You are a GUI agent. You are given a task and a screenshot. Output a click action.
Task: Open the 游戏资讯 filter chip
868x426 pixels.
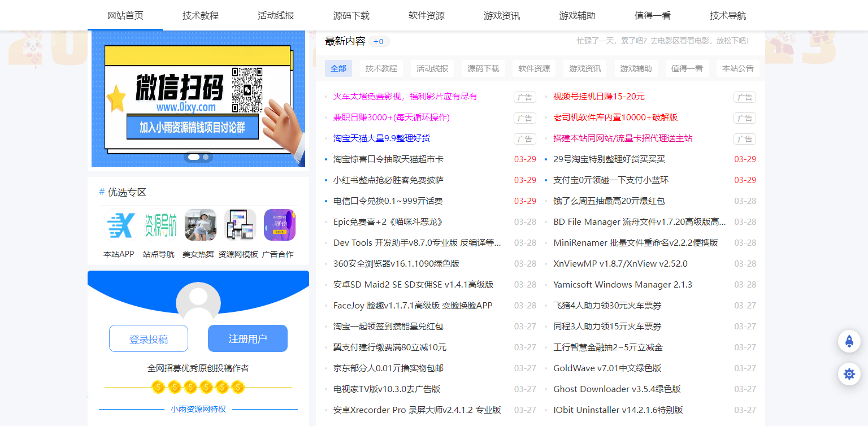[585, 68]
